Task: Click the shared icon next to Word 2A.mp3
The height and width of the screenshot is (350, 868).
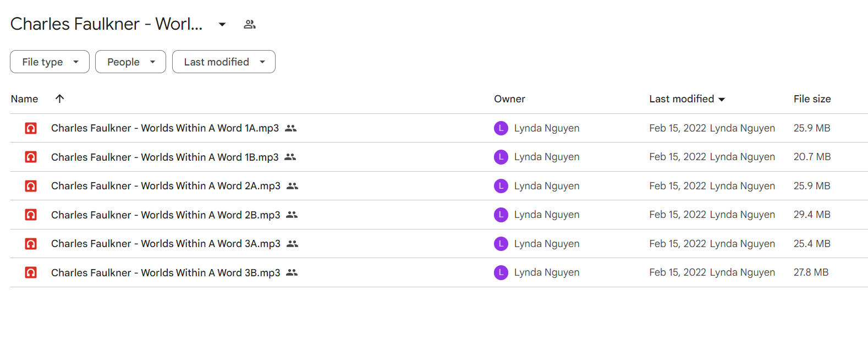Action: [x=293, y=186]
